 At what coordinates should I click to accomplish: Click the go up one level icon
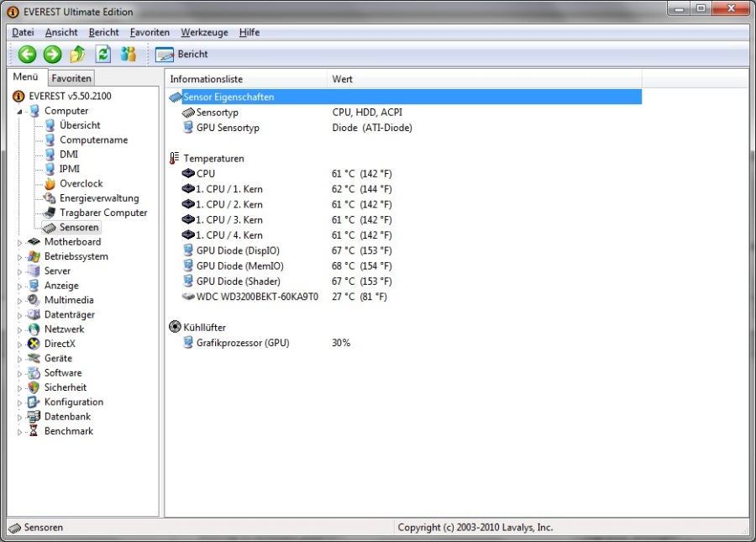pyautogui.click(x=77, y=54)
